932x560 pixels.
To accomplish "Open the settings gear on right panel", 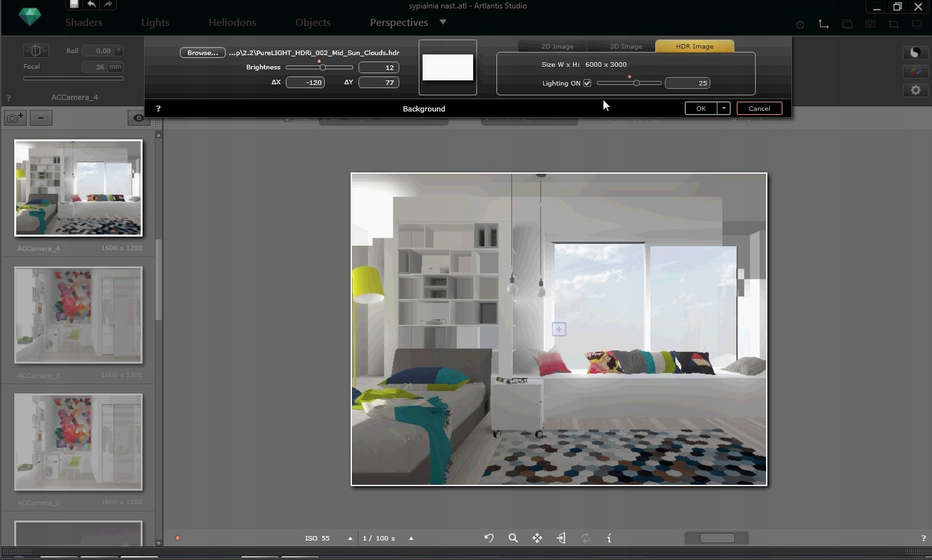I will (915, 90).
